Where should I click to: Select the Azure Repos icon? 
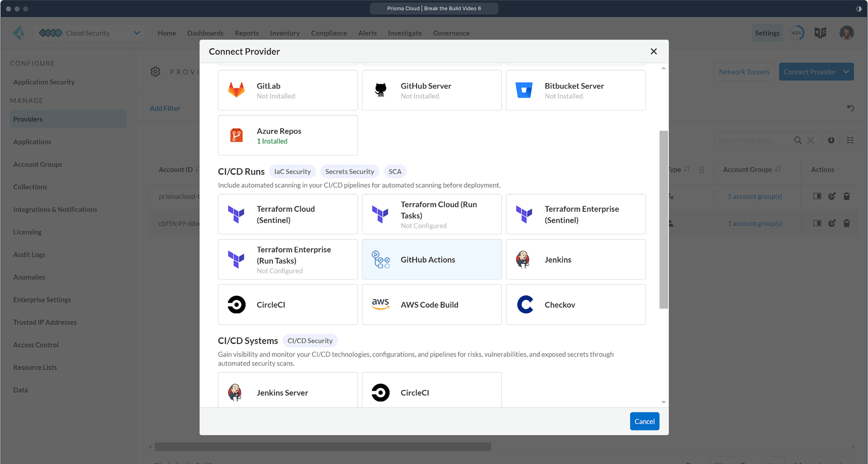click(237, 135)
